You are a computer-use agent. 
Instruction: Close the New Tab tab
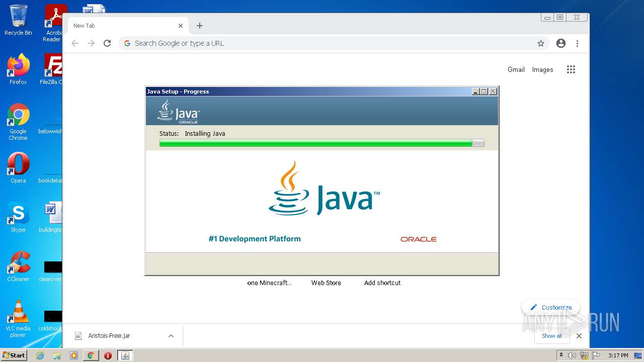point(181,26)
